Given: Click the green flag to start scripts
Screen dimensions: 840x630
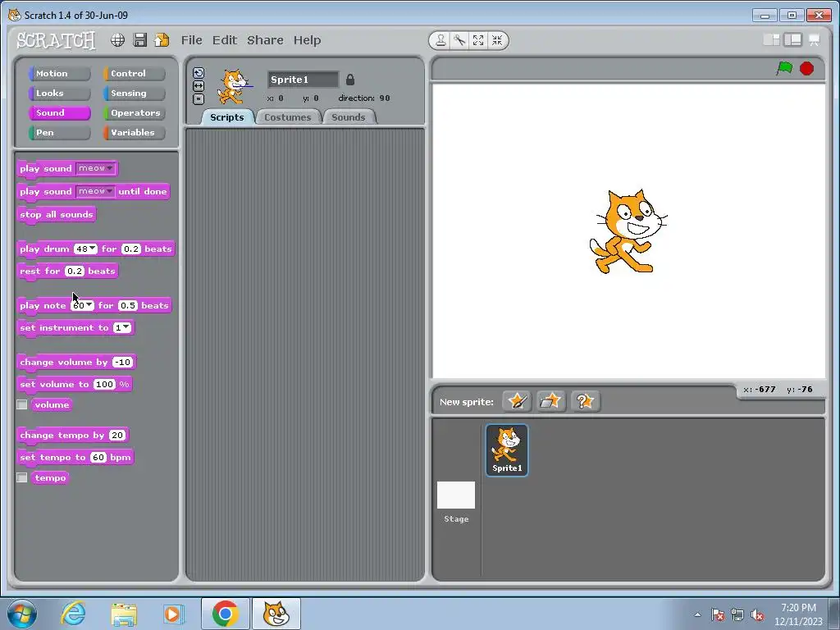Looking at the screenshot, I should (784, 69).
